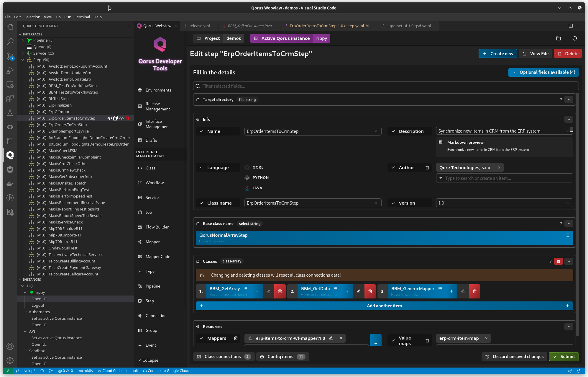The width and height of the screenshot is (588, 377).
Task: Switch to superset-ui-1.0.qsd.yaml tab
Action: click(408, 26)
